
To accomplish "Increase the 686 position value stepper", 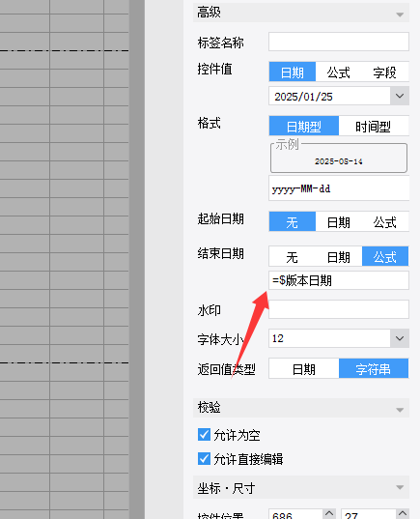I will click(329, 513).
